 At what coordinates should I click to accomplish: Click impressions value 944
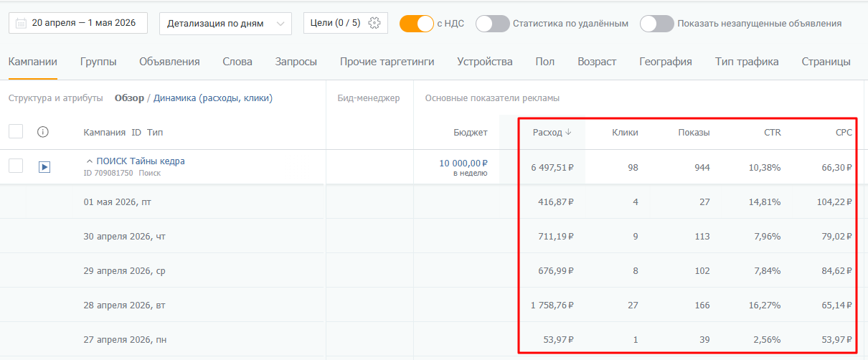[x=702, y=168]
